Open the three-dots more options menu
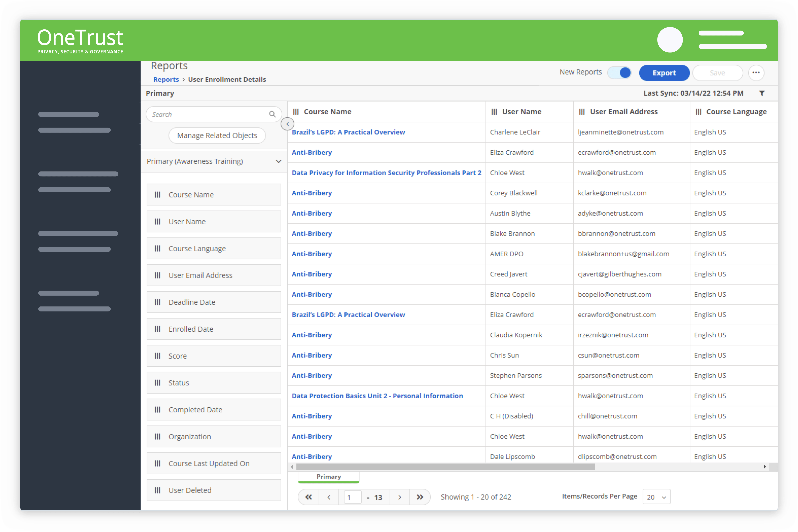Viewport: 798px width, 532px height. [756, 73]
